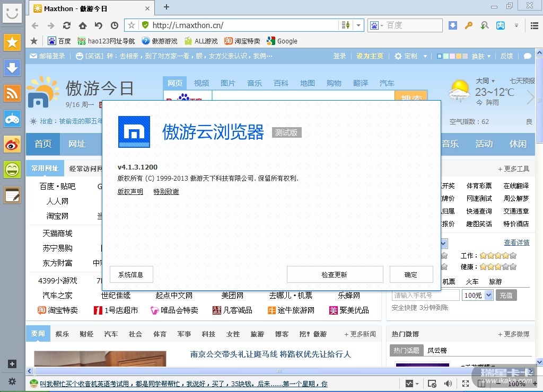
Task: Click the 检查更新 button in the about dialog
Action: pos(335,274)
